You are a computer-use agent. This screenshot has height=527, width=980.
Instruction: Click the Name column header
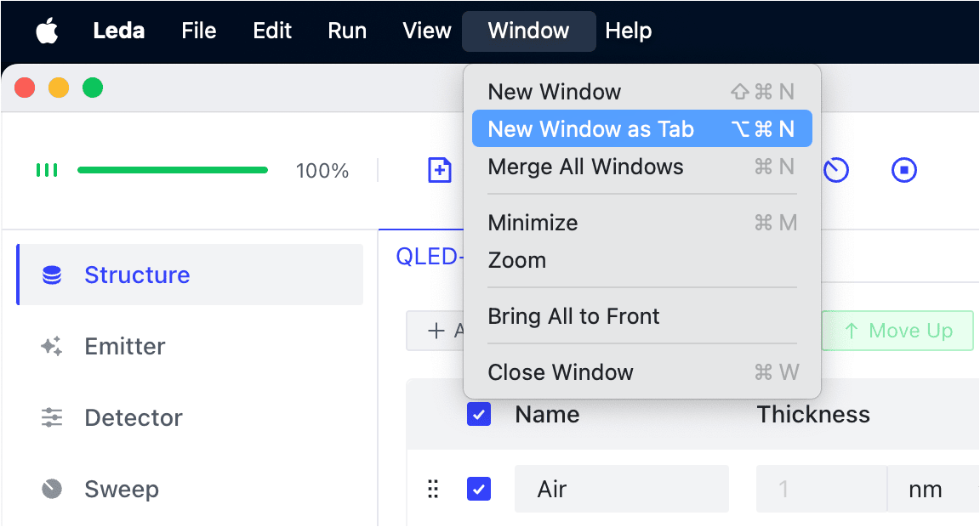pos(548,414)
